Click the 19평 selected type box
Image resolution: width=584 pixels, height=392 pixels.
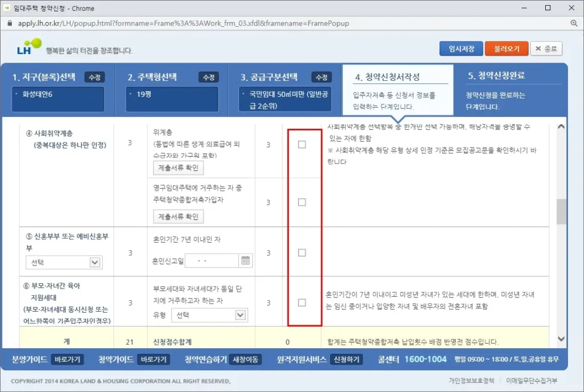(x=172, y=99)
